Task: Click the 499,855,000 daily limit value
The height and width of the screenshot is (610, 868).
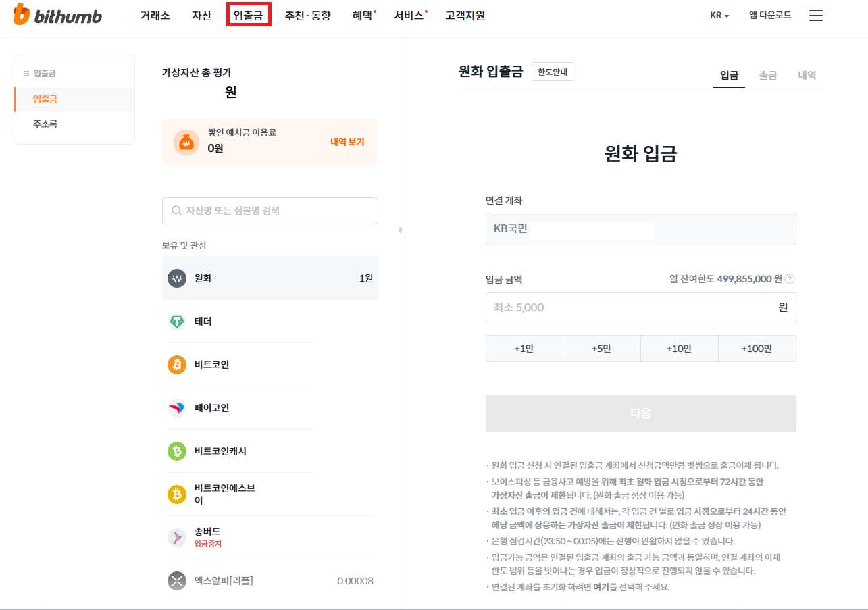Action: [x=744, y=279]
